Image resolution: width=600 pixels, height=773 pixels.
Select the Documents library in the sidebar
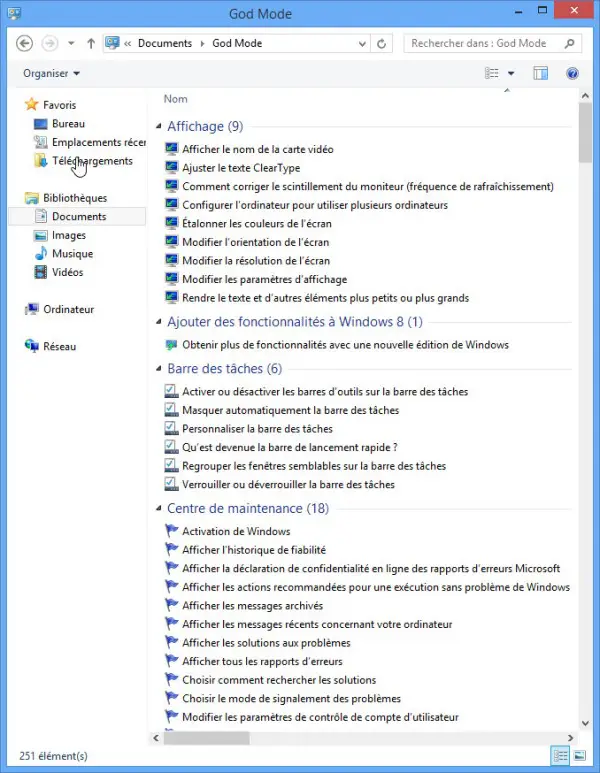77,216
